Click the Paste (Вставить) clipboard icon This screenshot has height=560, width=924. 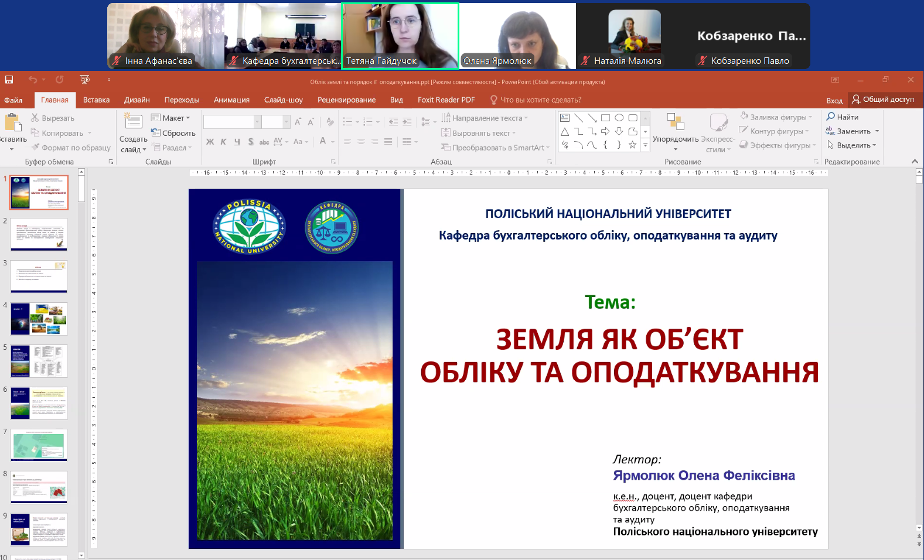[x=12, y=123]
